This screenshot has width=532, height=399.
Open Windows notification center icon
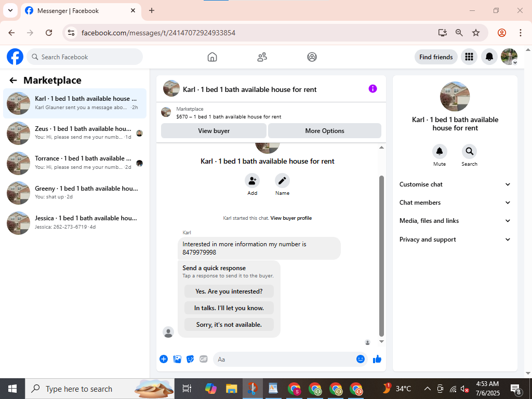pos(516,389)
